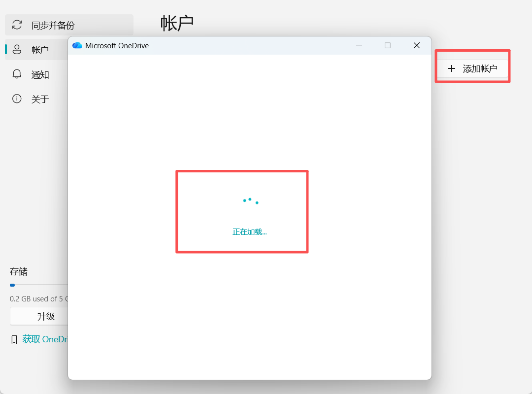This screenshot has width=532, height=394.
Task: Click the 添加帐户 button
Action: pos(472,68)
